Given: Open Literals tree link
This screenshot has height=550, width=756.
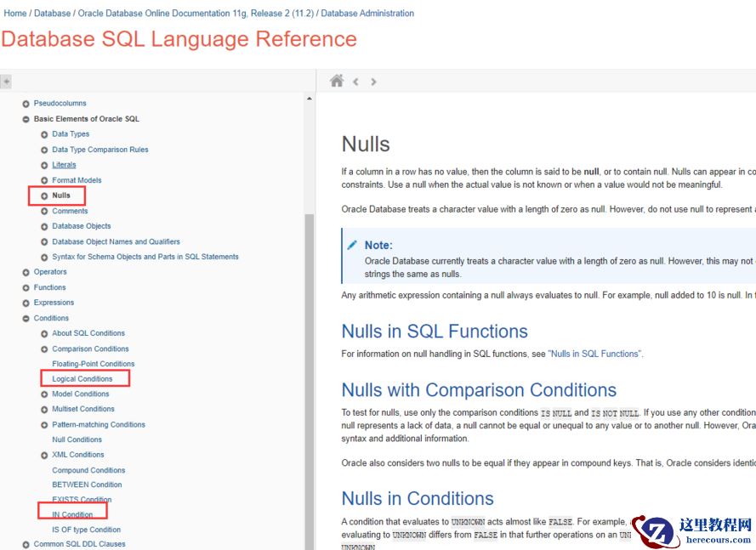Looking at the screenshot, I should (x=64, y=165).
